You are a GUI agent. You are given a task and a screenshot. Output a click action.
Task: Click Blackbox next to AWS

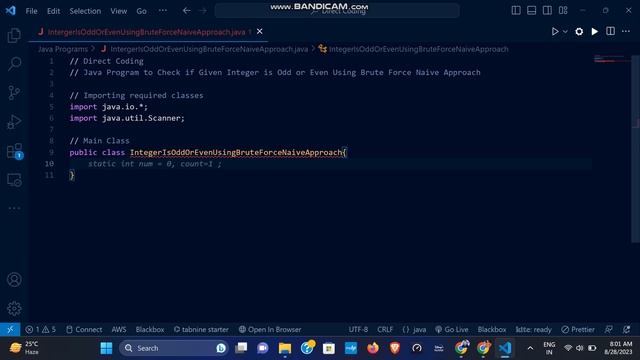point(150,329)
